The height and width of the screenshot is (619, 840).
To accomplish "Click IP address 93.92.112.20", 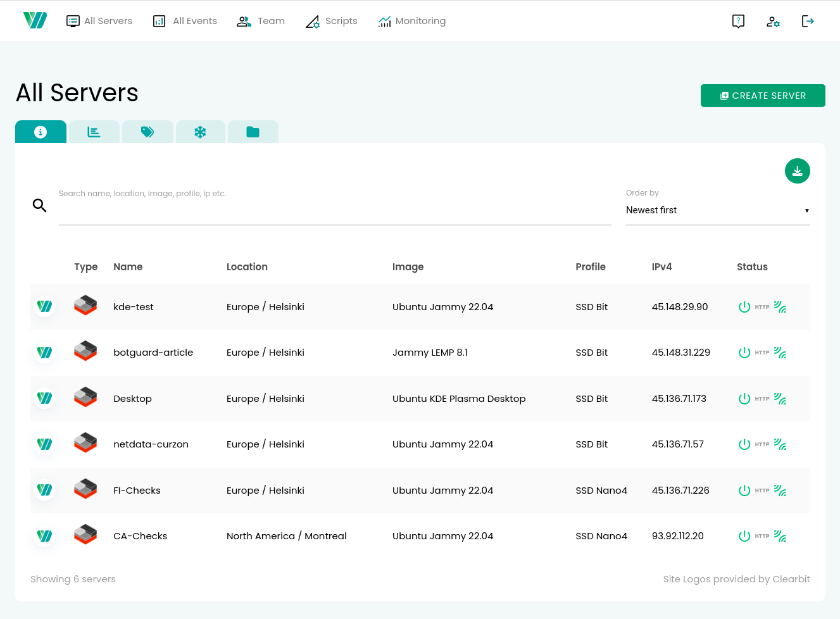I will click(678, 536).
